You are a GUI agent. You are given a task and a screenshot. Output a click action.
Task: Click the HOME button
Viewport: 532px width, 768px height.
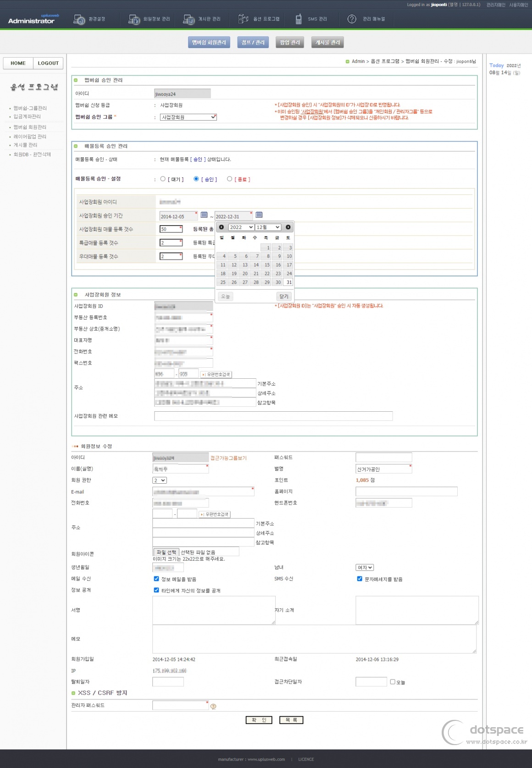[18, 63]
